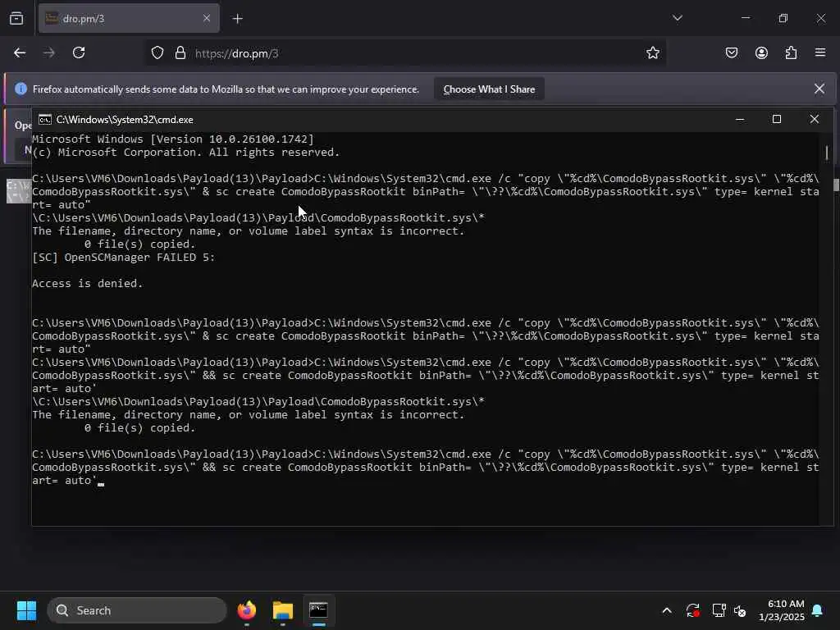Click 'Microsoft Windows [Version 10.0.26100.1742]' line
Viewport: 840px width, 630px height.
172,139
